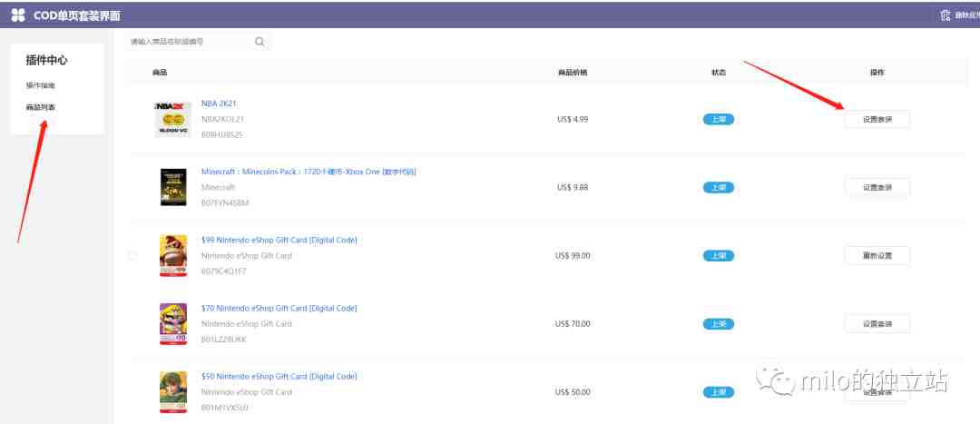Click the 上架 status badge for Minecraft pack
The width and height of the screenshot is (980, 424).
tap(718, 187)
